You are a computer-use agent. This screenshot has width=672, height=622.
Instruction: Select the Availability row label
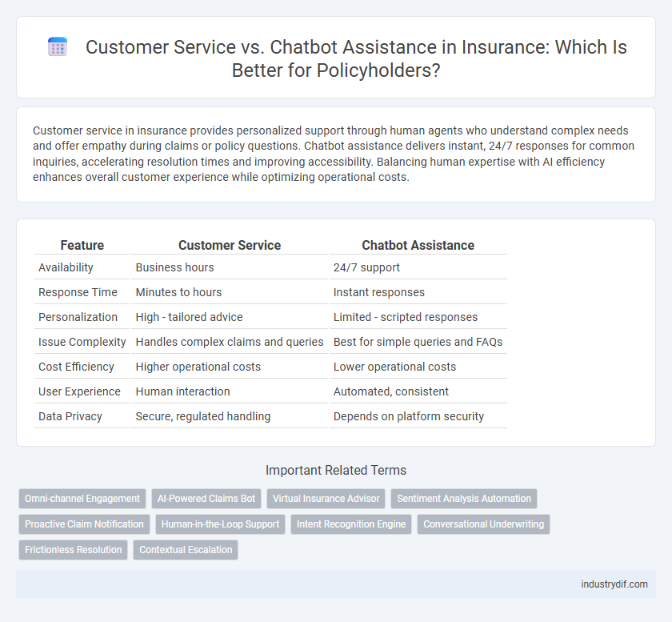[x=66, y=267]
